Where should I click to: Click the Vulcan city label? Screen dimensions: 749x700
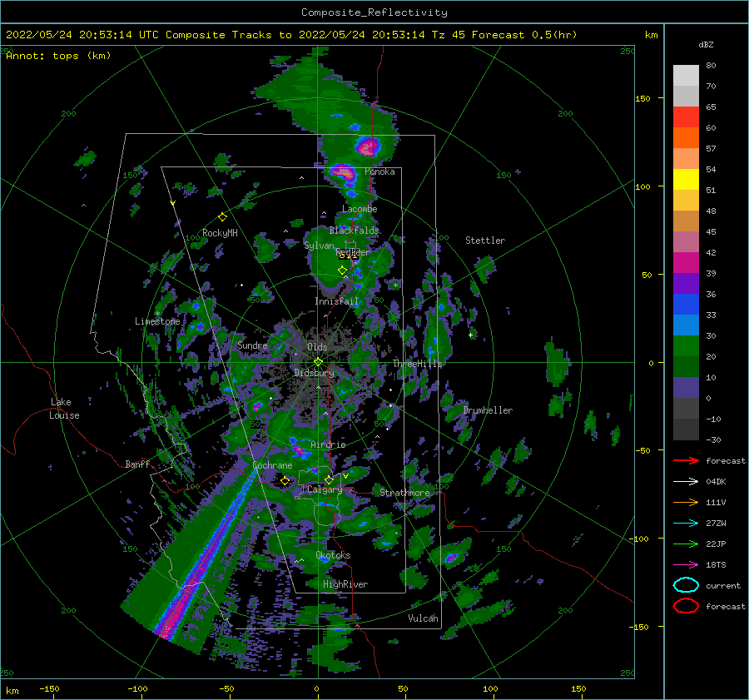(x=423, y=618)
